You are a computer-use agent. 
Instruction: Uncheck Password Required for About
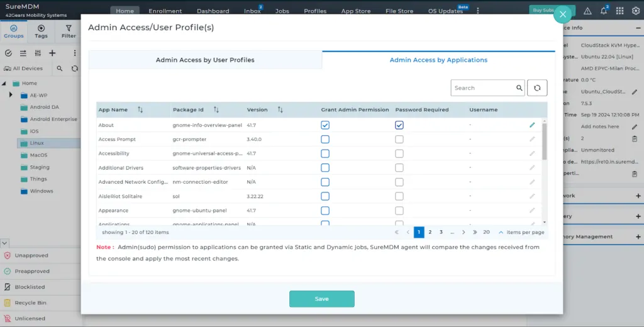click(x=399, y=125)
